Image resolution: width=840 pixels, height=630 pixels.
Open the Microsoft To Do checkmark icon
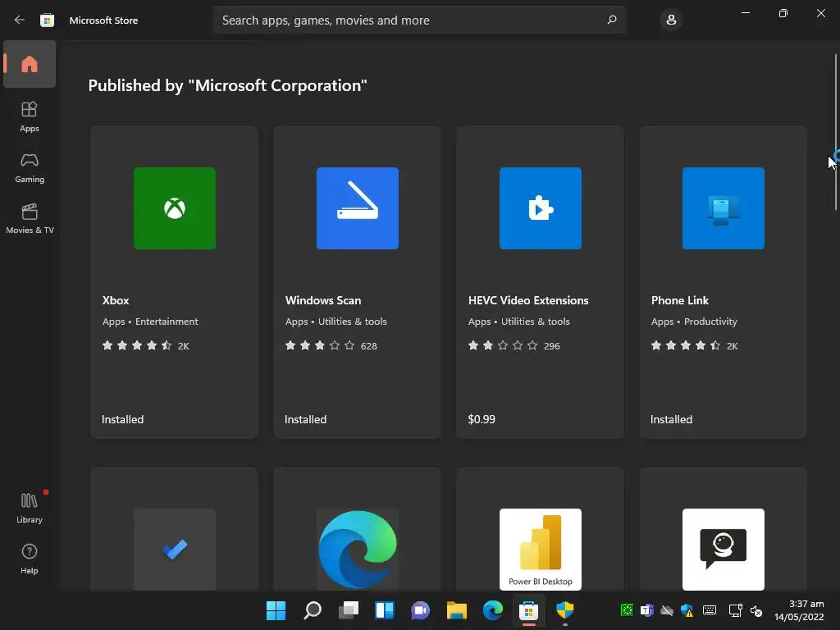click(x=175, y=549)
